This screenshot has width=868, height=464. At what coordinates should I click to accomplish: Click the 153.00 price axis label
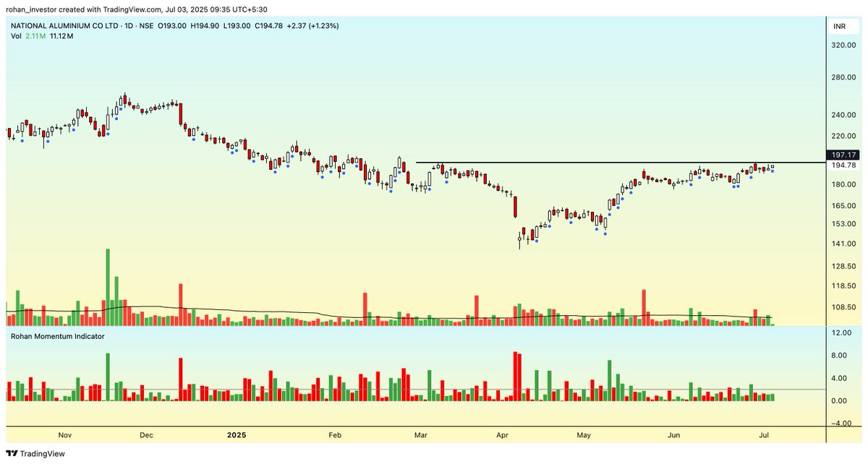click(x=845, y=224)
